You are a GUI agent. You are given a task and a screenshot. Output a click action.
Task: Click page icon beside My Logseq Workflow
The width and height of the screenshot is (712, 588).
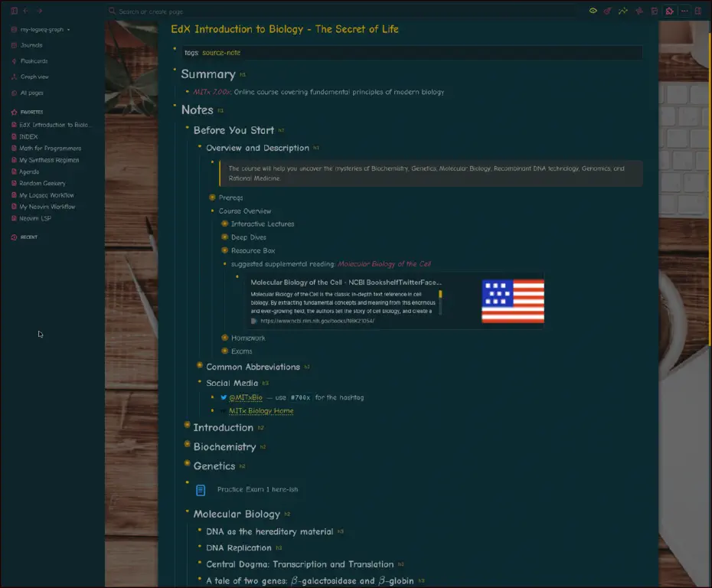point(14,194)
